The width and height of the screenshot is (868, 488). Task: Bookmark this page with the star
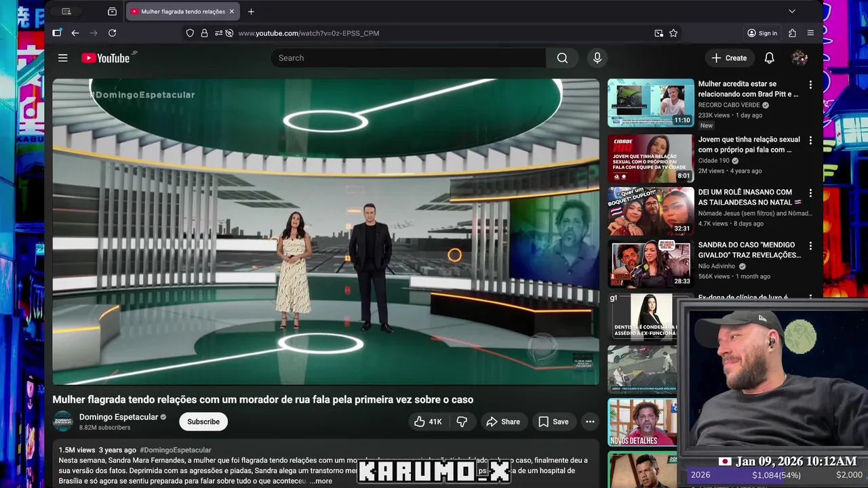[x=673, y=33]
